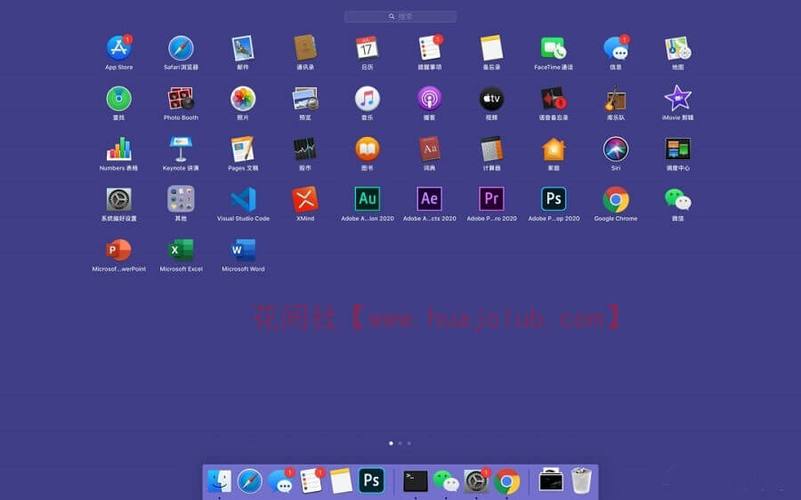Open the XMind app

pyautogui.click(x=305, y=199)
